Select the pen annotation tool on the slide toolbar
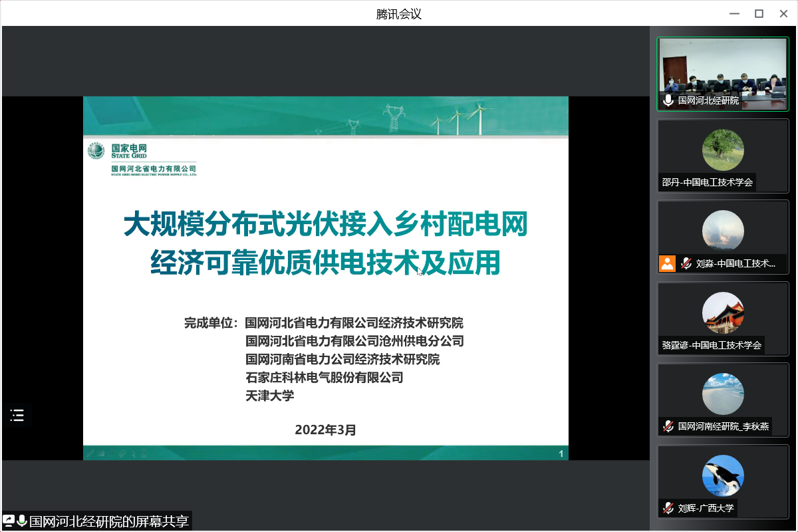Image resolution: width=798 pixels, height=532 pixels. pos(91,454)
